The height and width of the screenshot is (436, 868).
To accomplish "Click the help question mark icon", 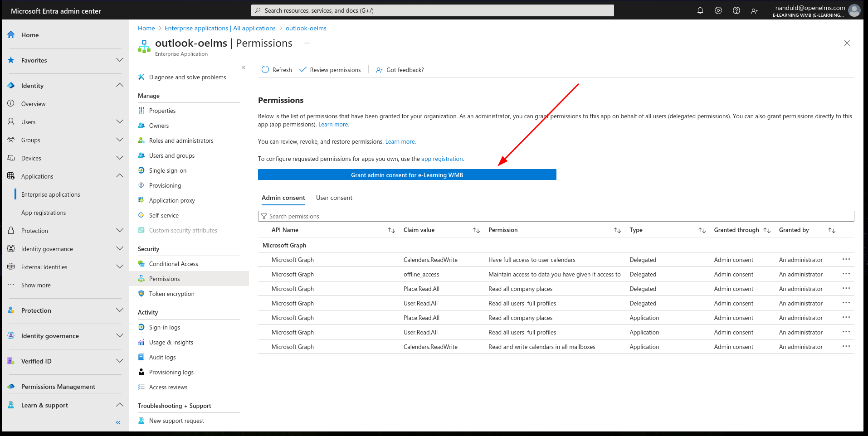I will pos(736,10).
